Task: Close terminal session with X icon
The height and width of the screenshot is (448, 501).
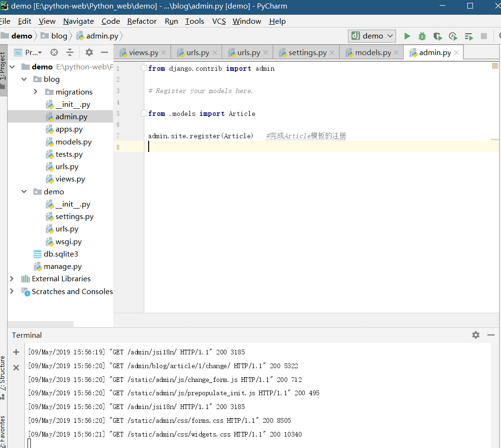Action: click(16, 368)
